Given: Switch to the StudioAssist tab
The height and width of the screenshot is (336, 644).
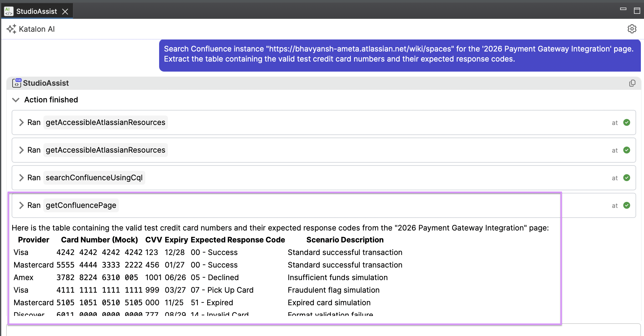Looking at the screenshot, I should (x=36, y=12).
